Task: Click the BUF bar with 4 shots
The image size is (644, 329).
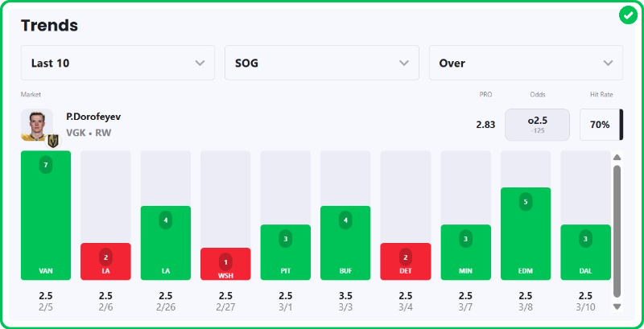Action: (x=345, y=243)
